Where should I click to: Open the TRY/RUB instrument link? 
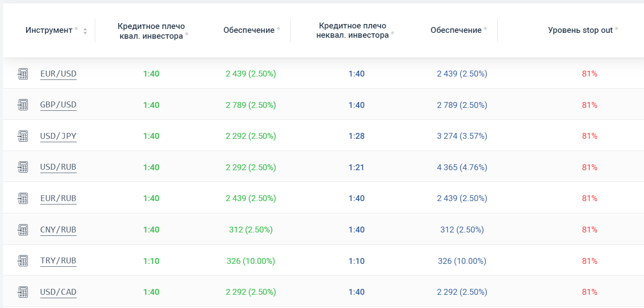tap(58, 261)
